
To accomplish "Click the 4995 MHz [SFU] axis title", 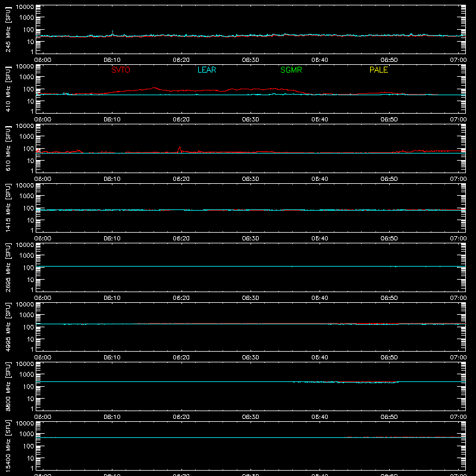I will pos(8,327).
